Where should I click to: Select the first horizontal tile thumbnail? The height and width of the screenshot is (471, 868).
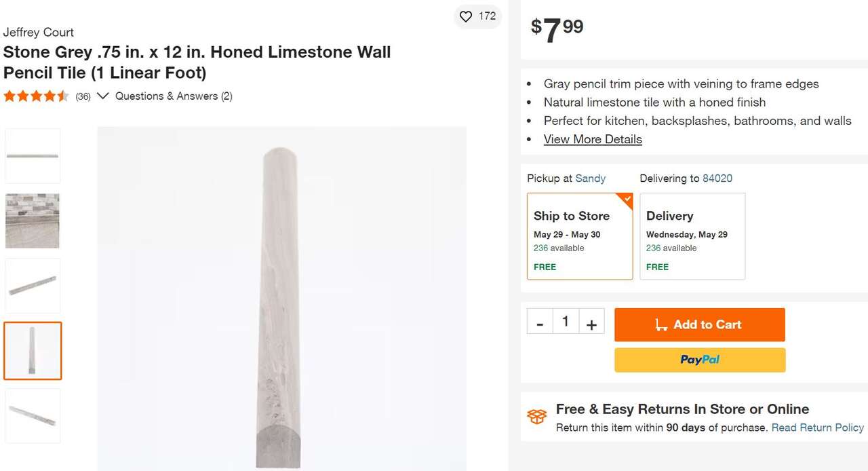(x=33, y=156)
